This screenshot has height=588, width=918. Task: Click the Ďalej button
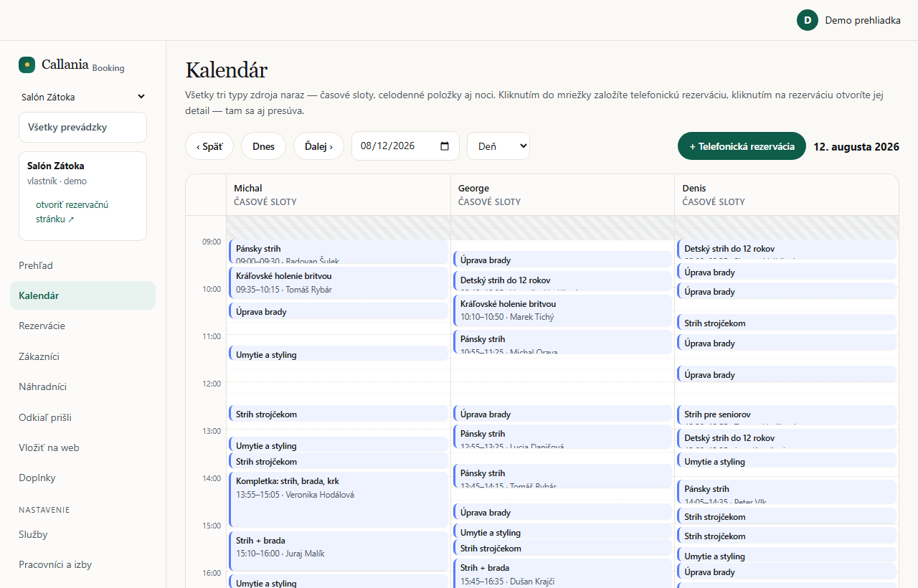(318, 146)
